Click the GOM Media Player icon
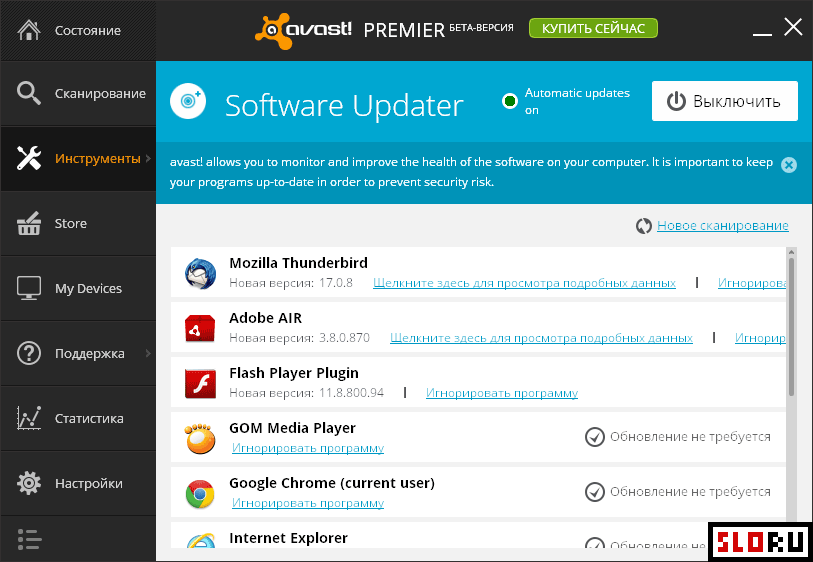 tap(200, 439)
